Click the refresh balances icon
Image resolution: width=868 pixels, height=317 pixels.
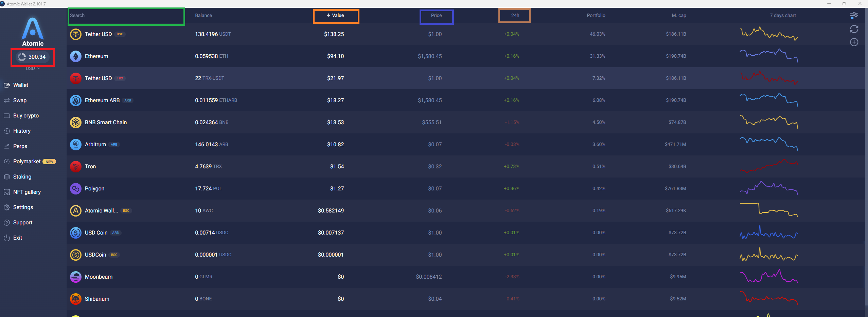click(x=854, y=29)
